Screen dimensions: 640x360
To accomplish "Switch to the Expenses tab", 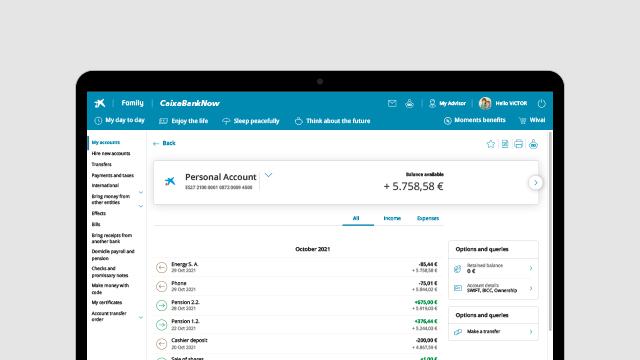I will click(x=428, y=218).
